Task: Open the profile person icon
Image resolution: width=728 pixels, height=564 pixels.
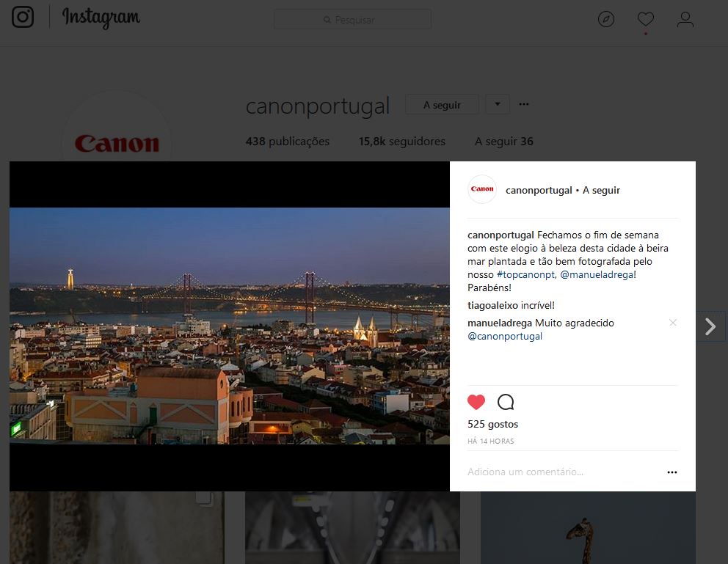Action: [685, 20]
